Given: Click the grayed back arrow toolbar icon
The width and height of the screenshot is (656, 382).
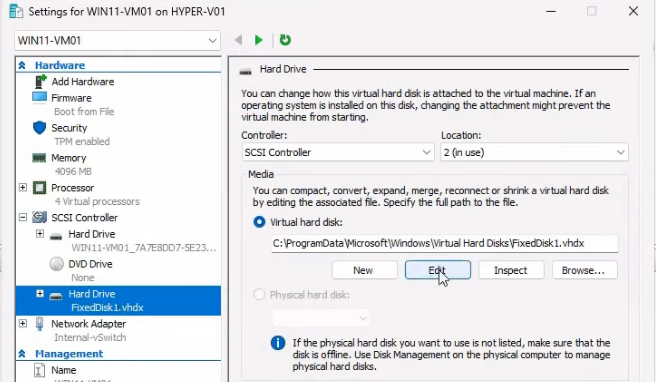Looking at the screenshot, I should [238, 40].
